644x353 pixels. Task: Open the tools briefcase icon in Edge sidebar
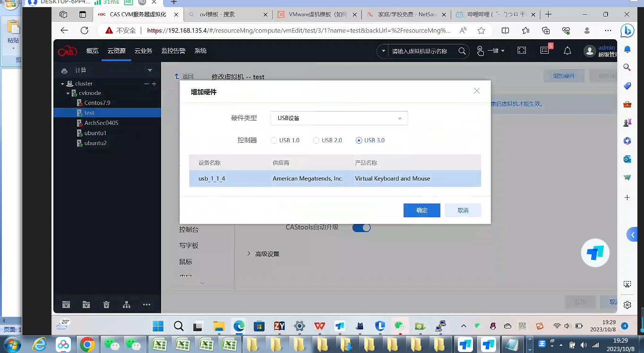tap(627, 104)
